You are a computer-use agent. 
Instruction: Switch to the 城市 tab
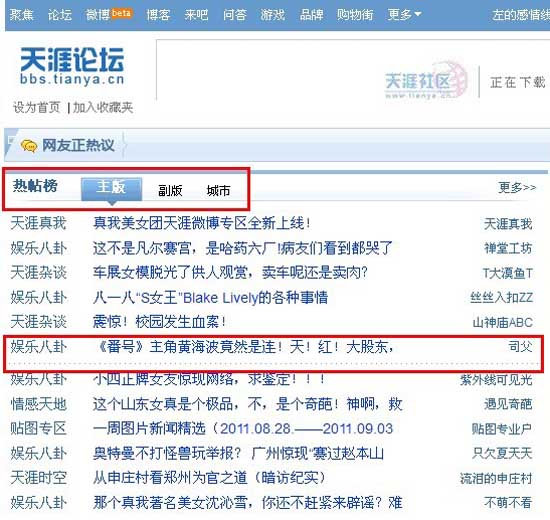pos(218,191)
